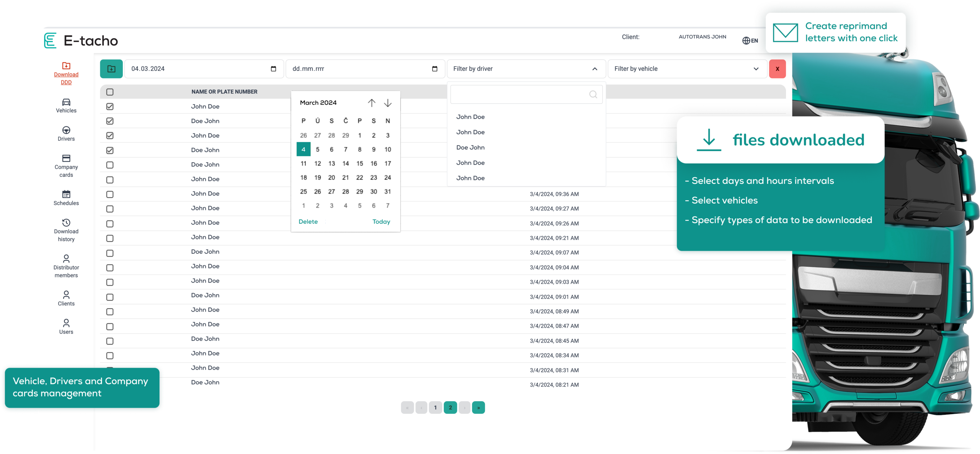Collapse the Filter by driver dropdown
This screenshot has height=454, width=980.
coord(595,69)
